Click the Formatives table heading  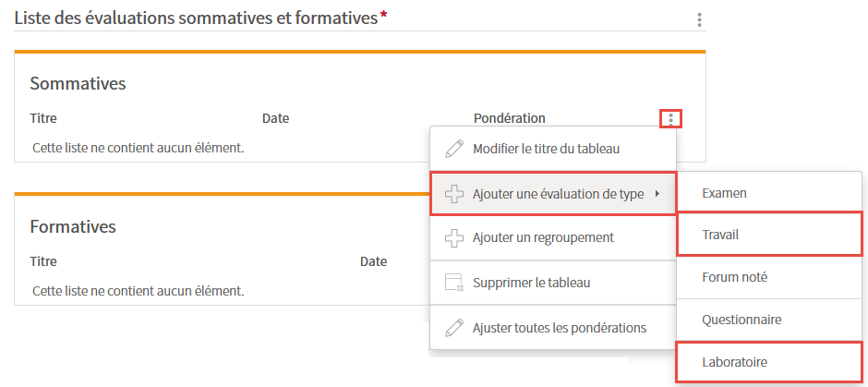point(73,226)
